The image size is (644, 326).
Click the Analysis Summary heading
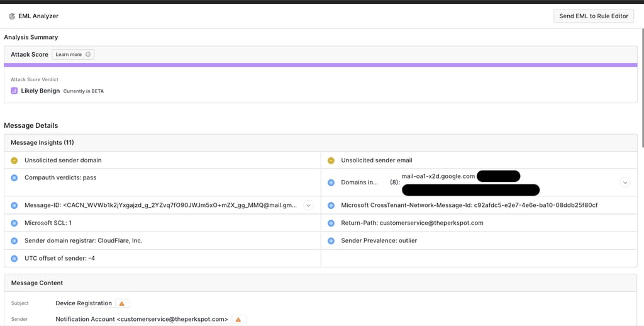31,37
